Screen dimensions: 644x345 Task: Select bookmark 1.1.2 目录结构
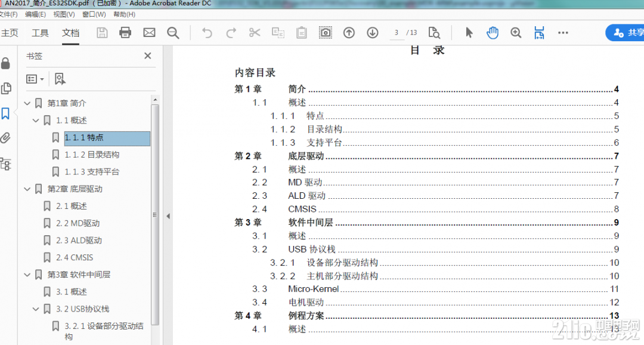click(x=92, y=155)
